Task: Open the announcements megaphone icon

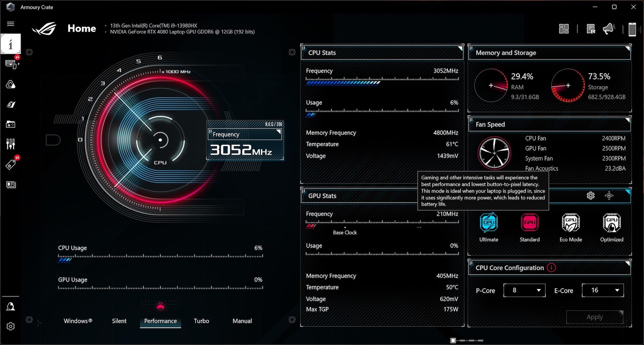Action: tap(609, 29)
